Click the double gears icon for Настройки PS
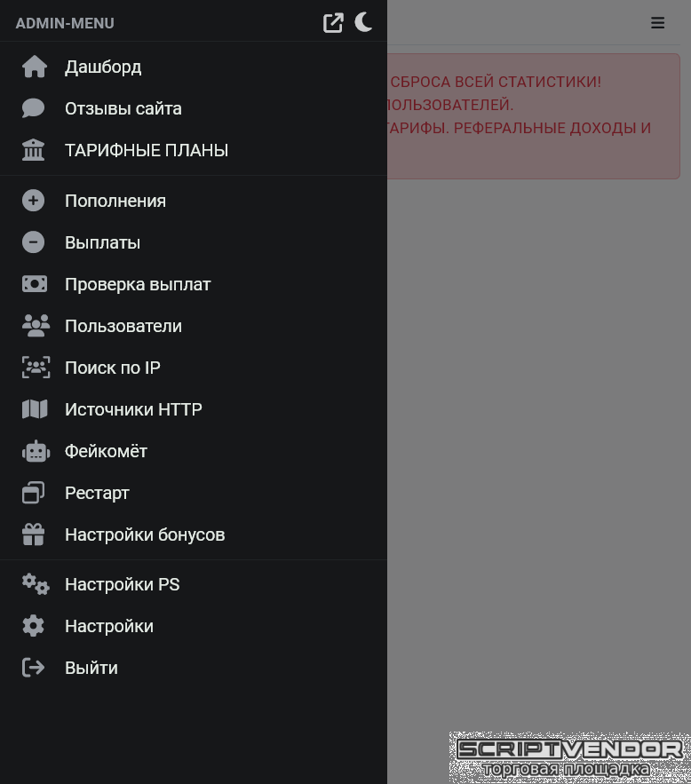The image size is (691, 784). point(36,584)
